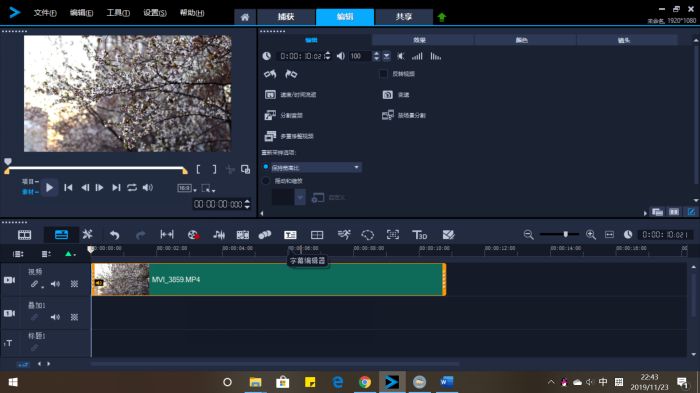The width and height of the screenshot is (700, 393).
Task: Open the record/capture option reel icon
Action: click(193, 235)
